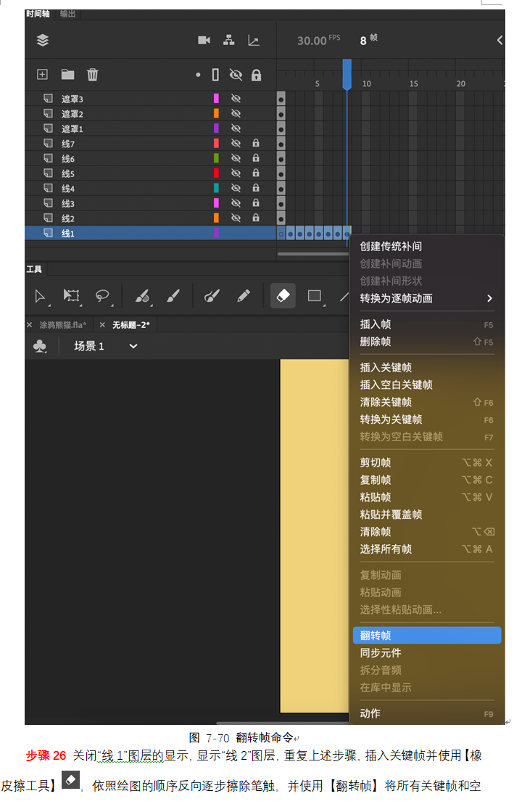Toggle lock all layers header icon
The image size is (514, 812).
pos(256,75)
